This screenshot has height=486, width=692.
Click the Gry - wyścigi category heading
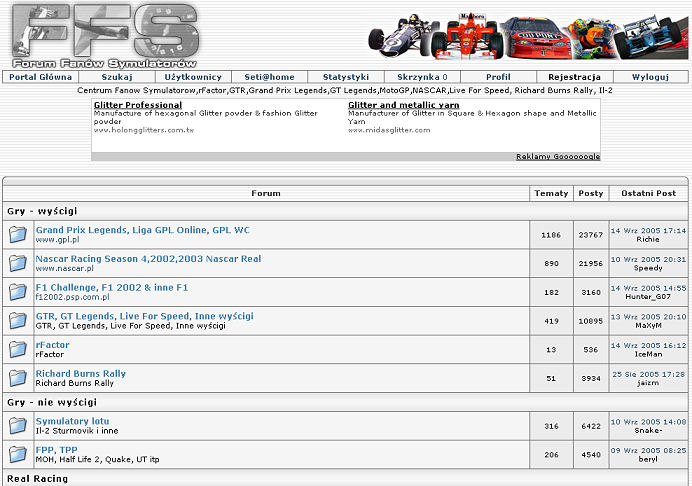tap(42, 211)
